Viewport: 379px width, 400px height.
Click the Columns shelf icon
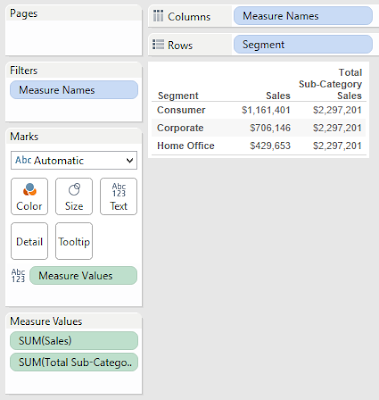pyautogui.click(x=158, y=16)
